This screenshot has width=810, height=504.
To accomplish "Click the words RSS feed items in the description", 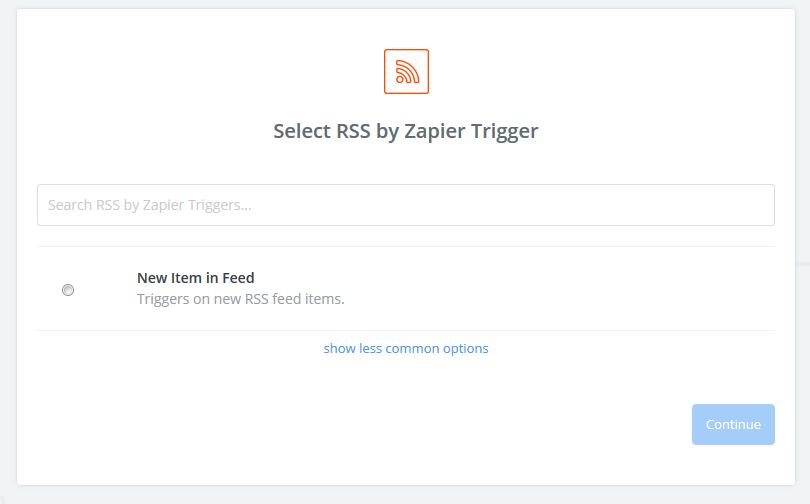I will [x=294, y=299].
